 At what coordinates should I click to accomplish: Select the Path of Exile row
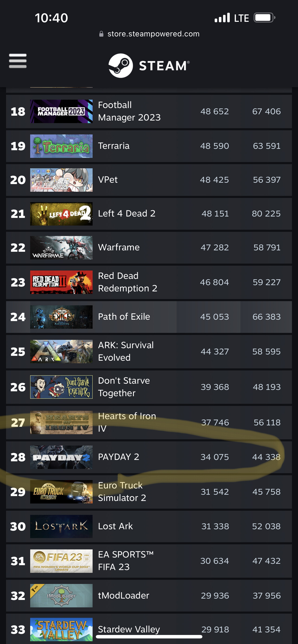pos(149,317)
